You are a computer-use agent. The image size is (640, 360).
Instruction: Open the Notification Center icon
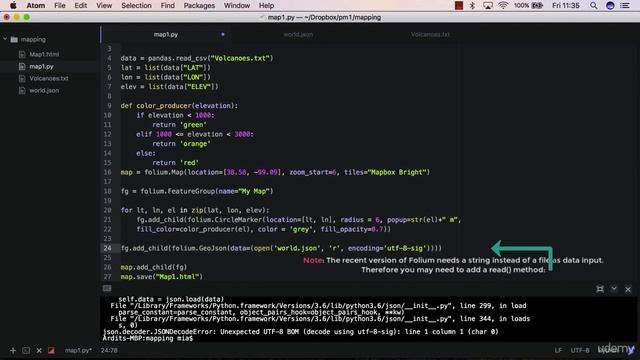click(625, 5)
